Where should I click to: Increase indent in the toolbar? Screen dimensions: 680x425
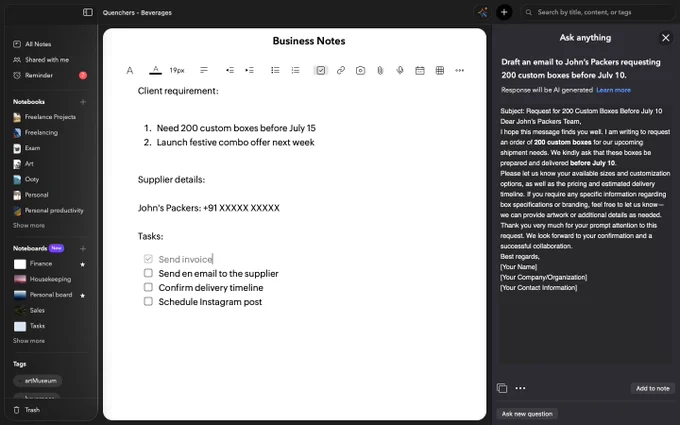point(249,70)
